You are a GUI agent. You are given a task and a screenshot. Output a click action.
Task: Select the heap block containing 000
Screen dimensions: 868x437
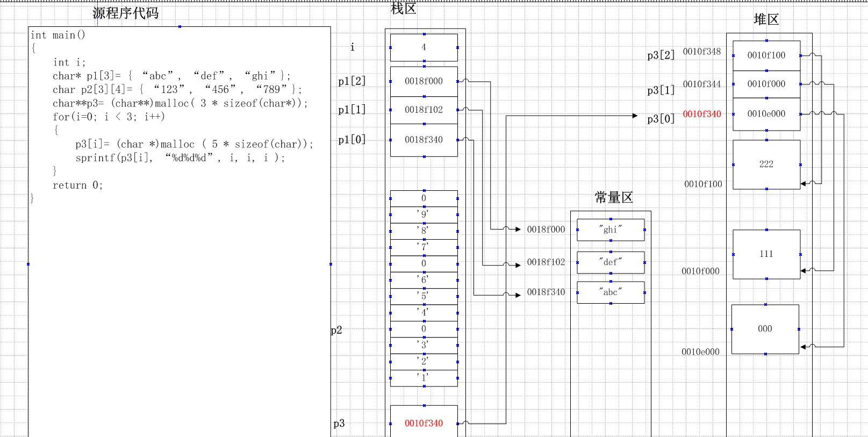coord(765,329)
